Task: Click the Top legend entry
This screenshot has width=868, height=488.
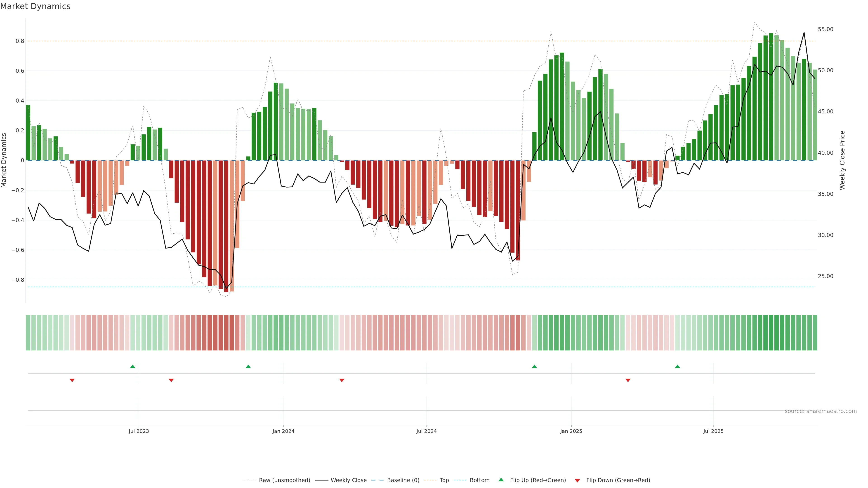Action: pos(444,480)
